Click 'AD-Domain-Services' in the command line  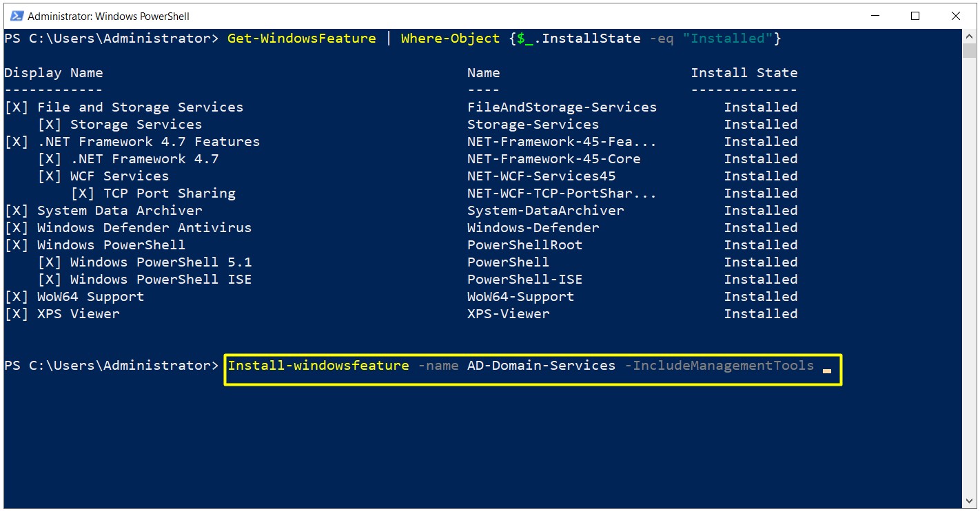pos(541,366)
